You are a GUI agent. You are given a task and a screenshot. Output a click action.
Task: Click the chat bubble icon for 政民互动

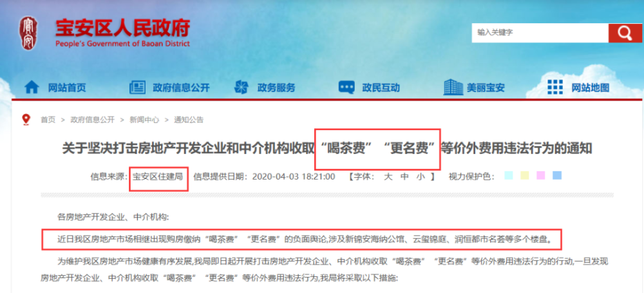pos(346,87)
